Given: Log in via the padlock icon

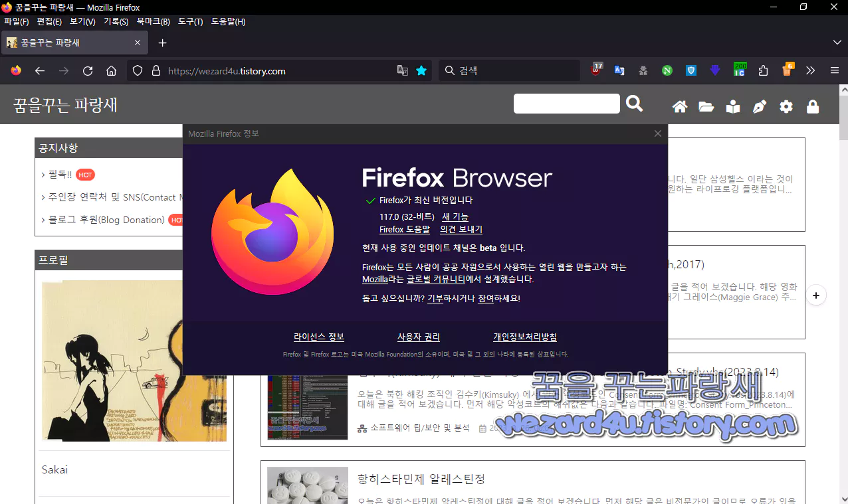Looking at the screenshot, I should 812,106.
